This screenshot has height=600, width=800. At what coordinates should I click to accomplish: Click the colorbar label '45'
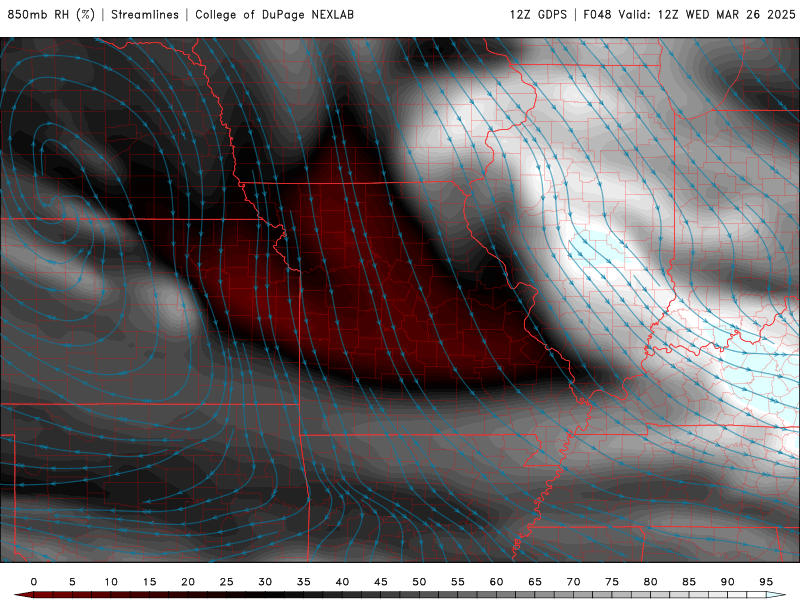pos(381,582)
